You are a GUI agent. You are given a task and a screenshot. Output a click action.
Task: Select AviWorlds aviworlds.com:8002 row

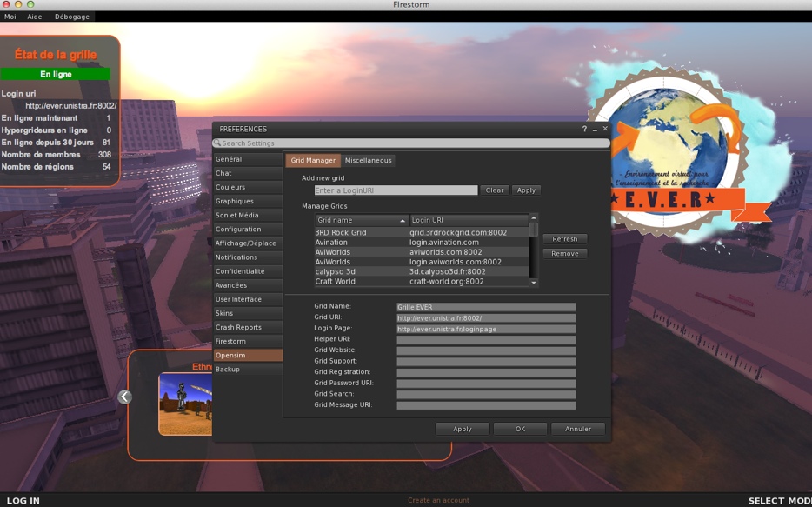point(422,252)
